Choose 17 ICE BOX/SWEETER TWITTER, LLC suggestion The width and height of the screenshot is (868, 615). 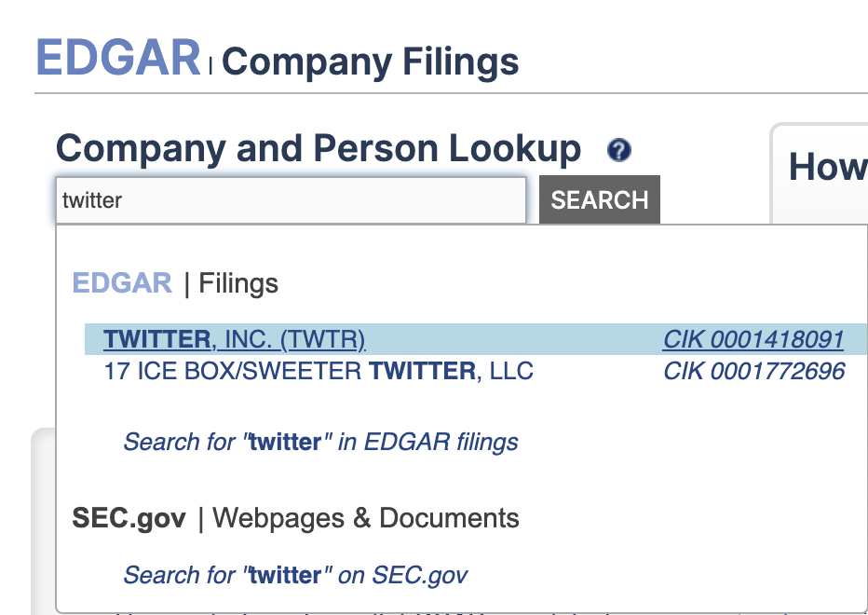(319, 371)
